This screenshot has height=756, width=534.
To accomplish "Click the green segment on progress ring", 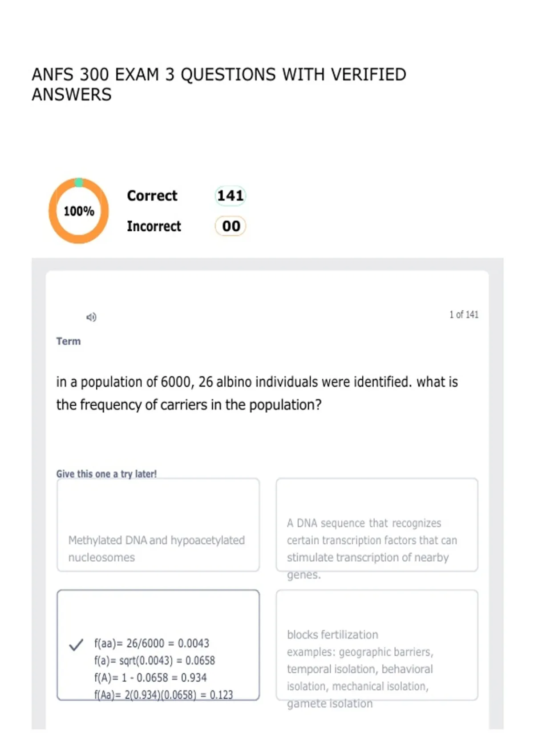I will [x=79, y=182].
